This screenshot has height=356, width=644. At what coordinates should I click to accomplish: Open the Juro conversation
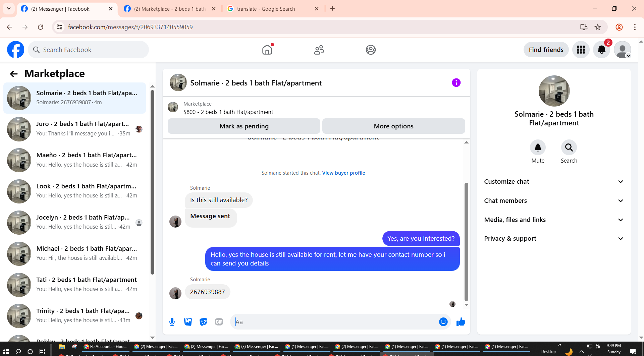[x=74, y=129]
